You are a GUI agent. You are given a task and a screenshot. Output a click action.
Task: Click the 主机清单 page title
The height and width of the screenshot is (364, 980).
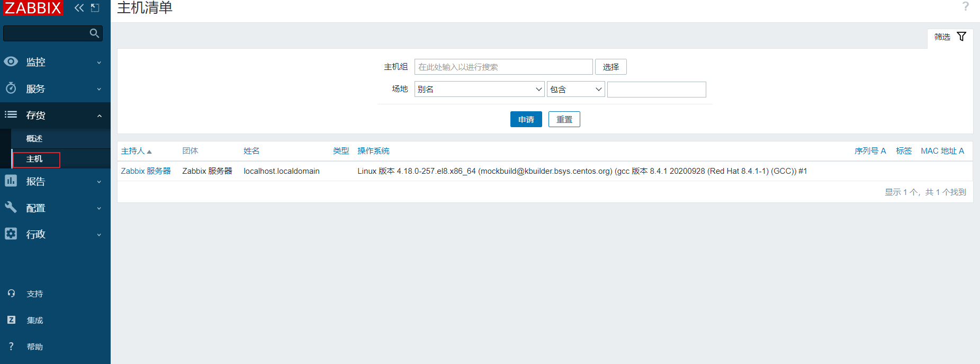145,7
